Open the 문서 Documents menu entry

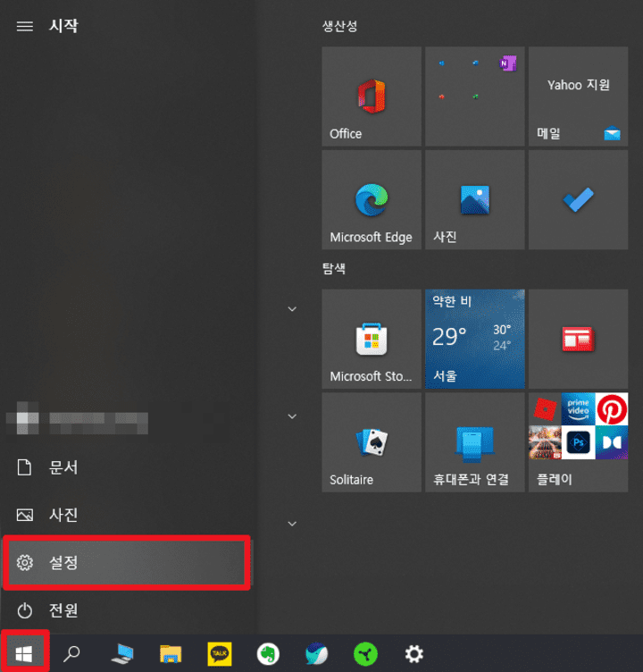point(127,467)
